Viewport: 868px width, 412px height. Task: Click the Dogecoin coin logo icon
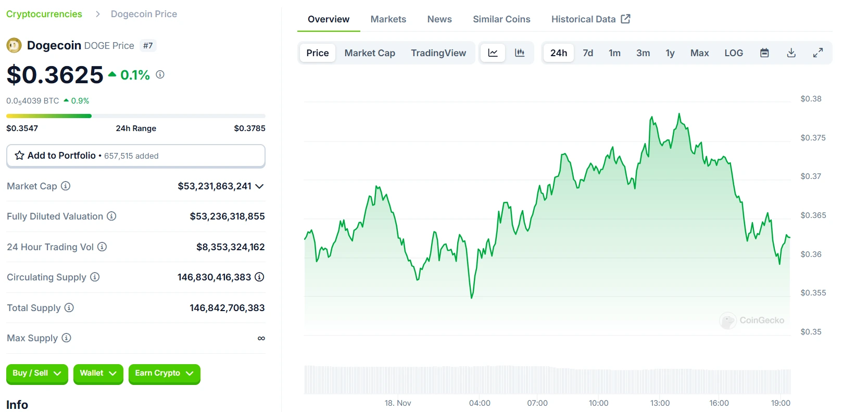[14, 46]
